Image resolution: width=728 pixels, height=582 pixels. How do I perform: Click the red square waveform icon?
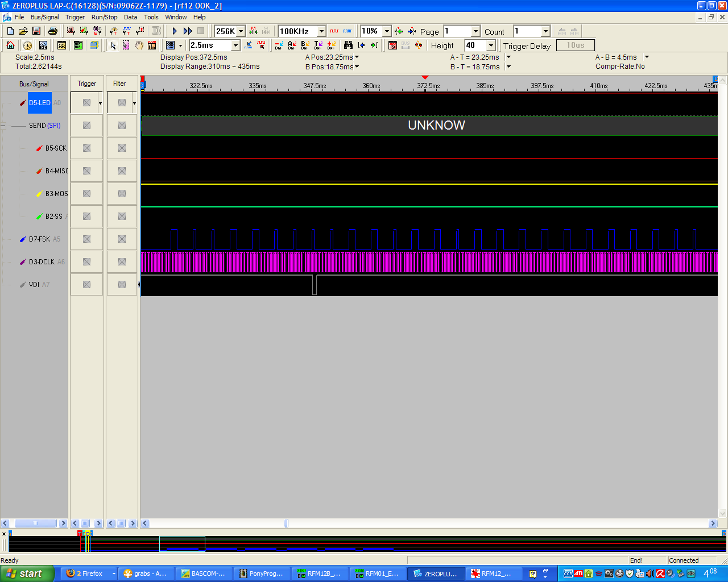(334, 31)
